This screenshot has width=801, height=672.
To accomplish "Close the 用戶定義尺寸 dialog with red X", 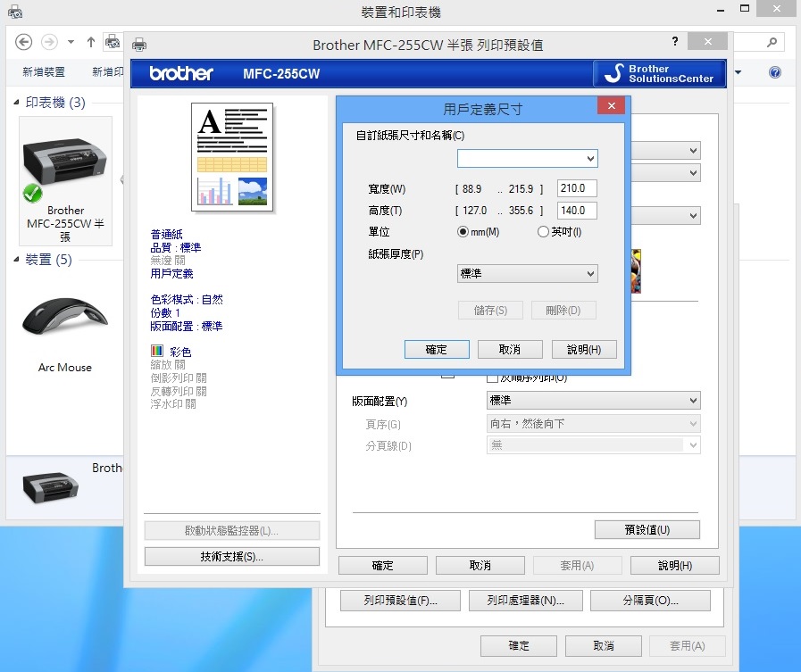I will 612,105.
